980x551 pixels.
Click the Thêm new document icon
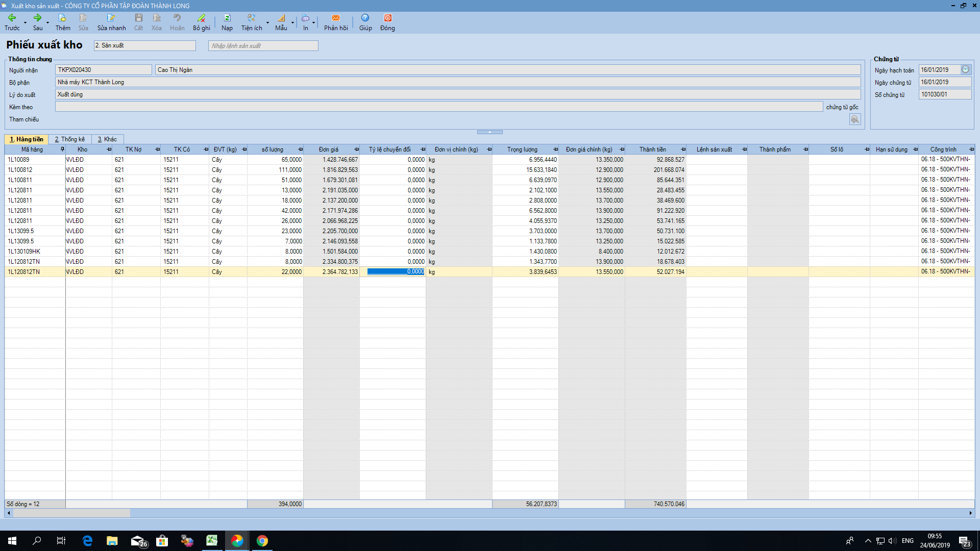[x=62, y=18]
